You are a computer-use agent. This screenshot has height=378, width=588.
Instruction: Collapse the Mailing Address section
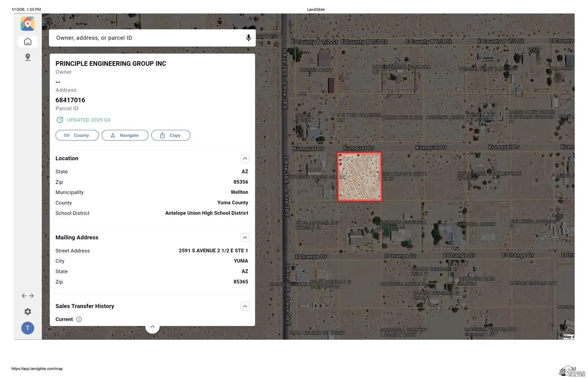[245, 237]
